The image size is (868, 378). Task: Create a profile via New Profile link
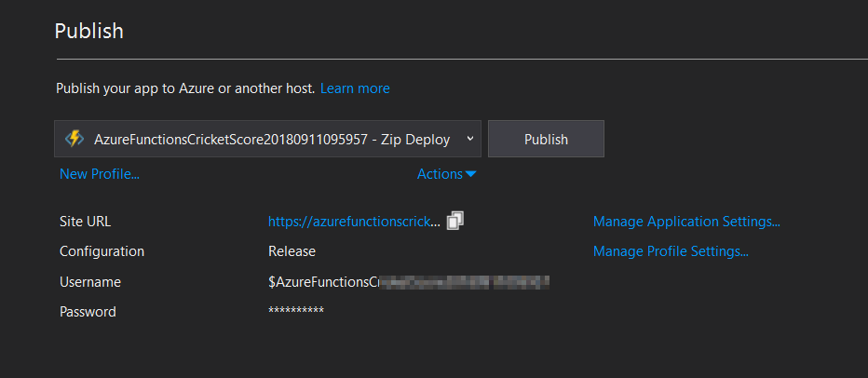100,174
